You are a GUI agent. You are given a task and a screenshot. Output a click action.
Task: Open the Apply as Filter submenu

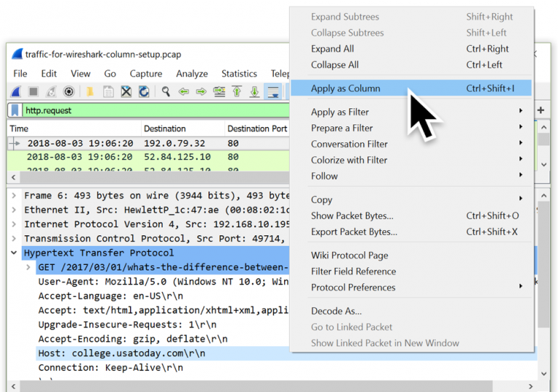coord(340,112)
